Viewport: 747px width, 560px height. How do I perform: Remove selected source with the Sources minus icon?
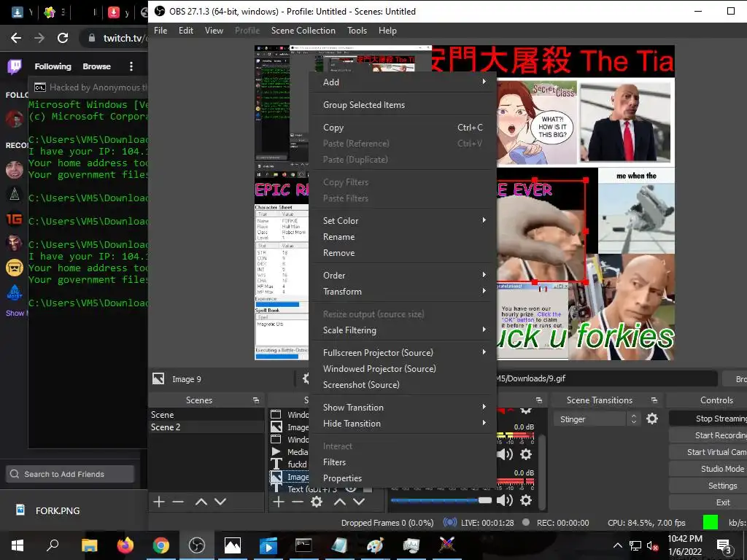tap(298, 502)
